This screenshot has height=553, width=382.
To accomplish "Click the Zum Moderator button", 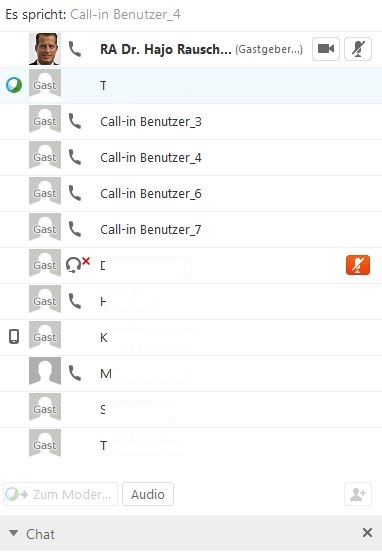I will coord(60,494).
